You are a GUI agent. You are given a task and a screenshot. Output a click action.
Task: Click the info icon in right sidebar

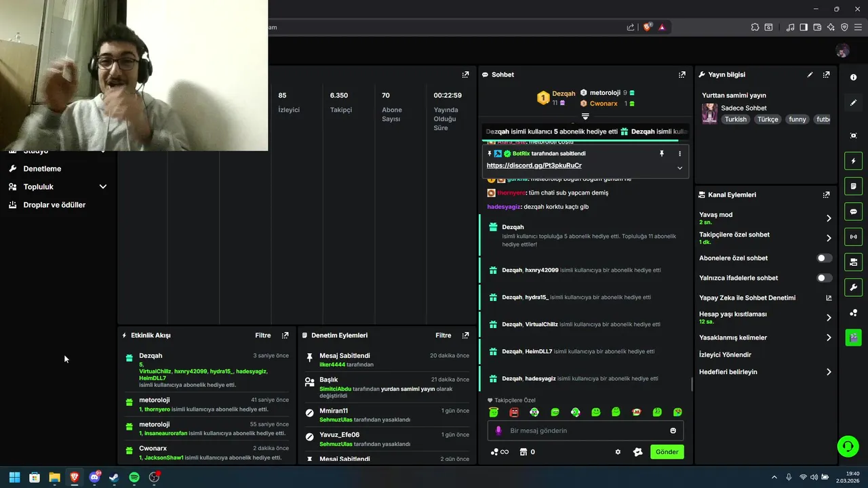click(853, 77)
